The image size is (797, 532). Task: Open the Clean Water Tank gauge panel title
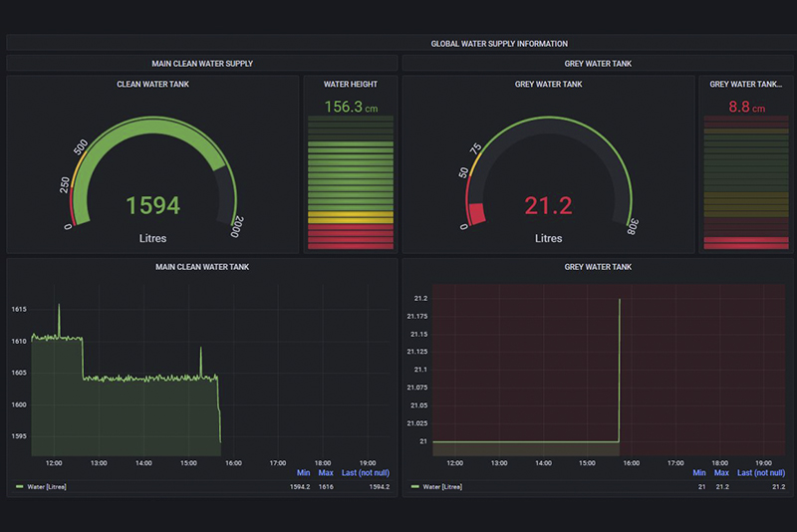click(152, 84)
